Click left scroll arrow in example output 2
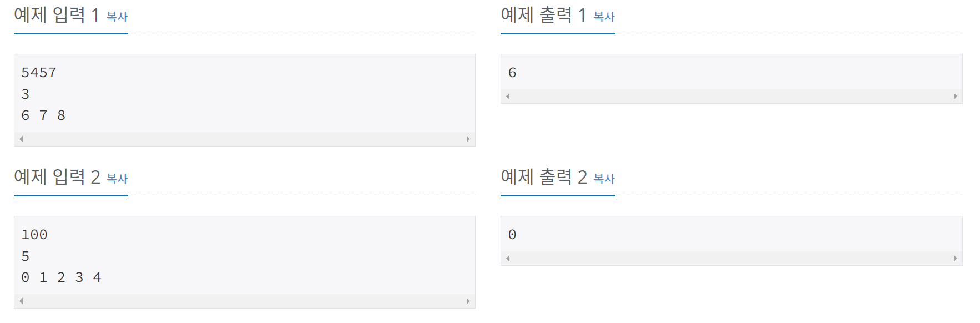 (508, 259)
